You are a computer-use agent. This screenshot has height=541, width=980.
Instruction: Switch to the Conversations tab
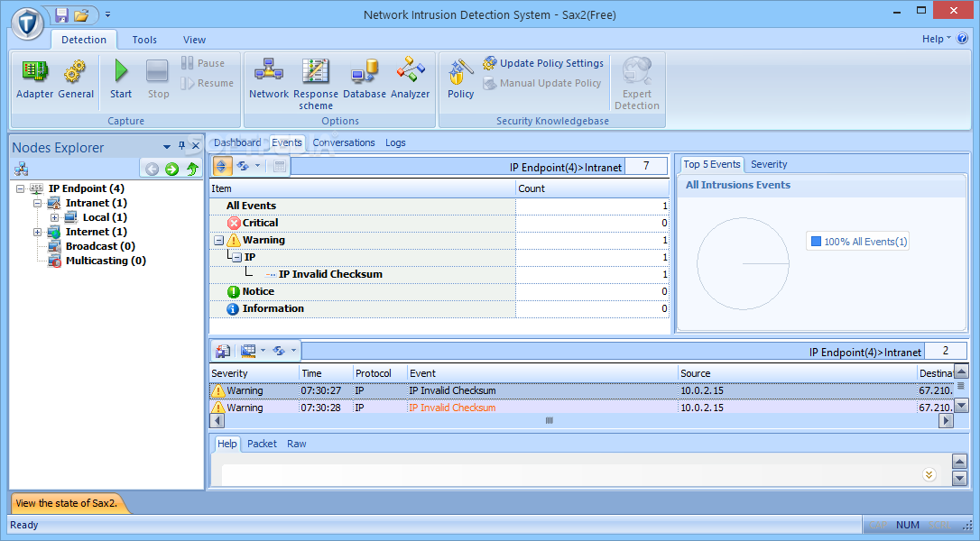(344, 142)
